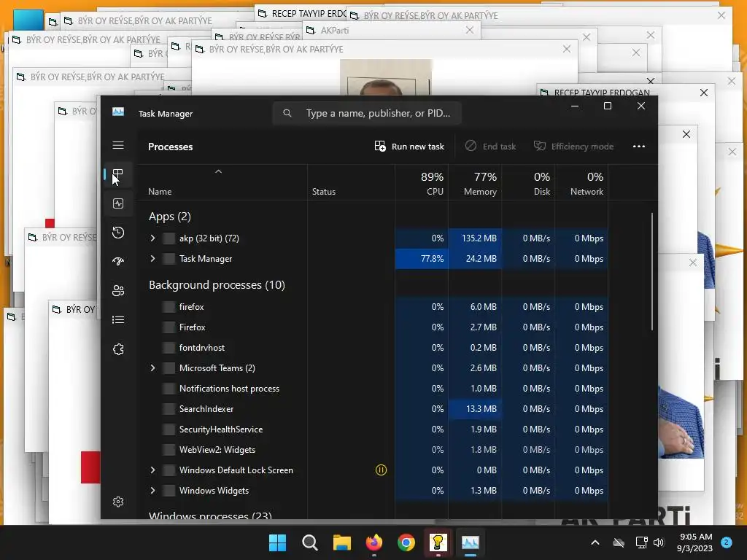Image resolution: width=747 pixels, height=560 pixels.
Task: Sort by the Network column header
Action: click(581, 183)
